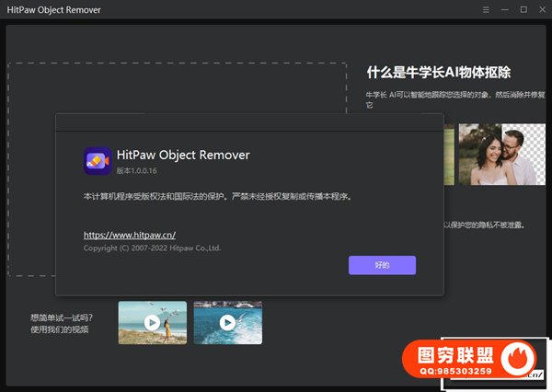Click the HitPaw Object Remover dialog title
This screenshot has height=392, width=552.
click(183, 155)
